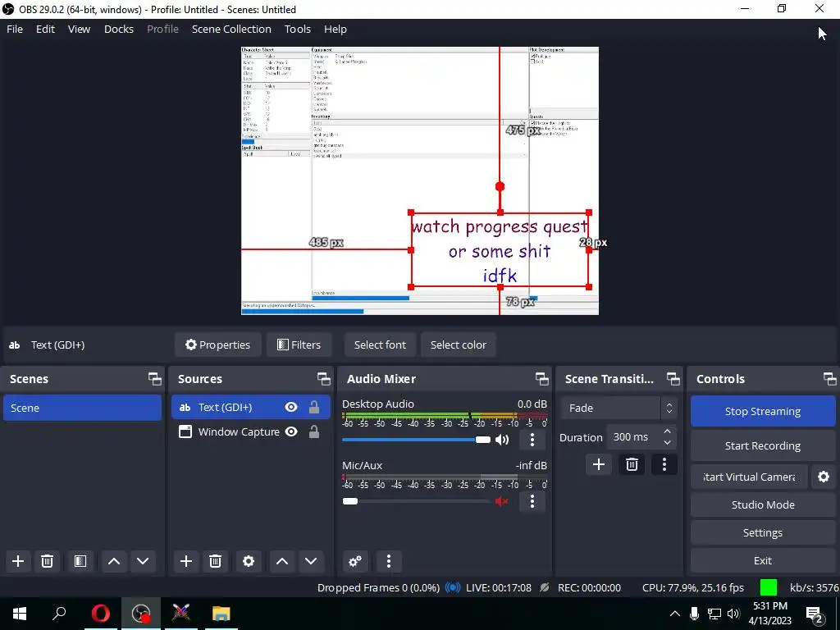Hide the Window Capture source

tap(291, 431)
